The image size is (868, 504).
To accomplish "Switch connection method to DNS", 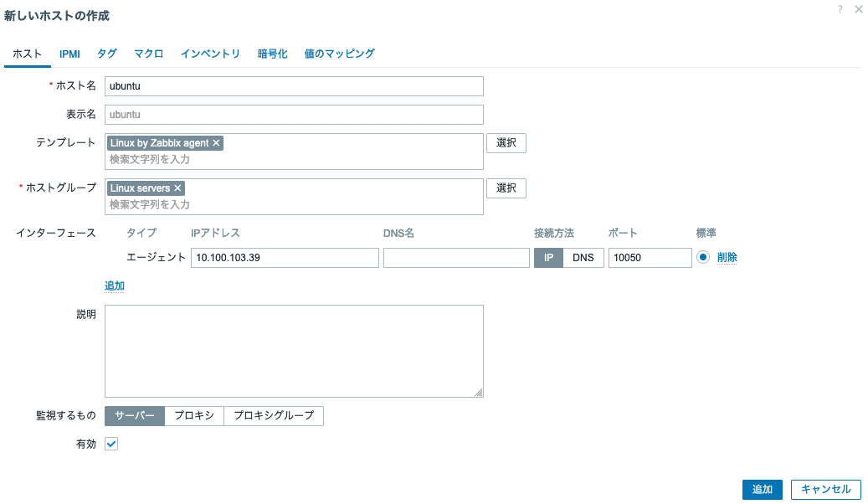I will [583, 258].
